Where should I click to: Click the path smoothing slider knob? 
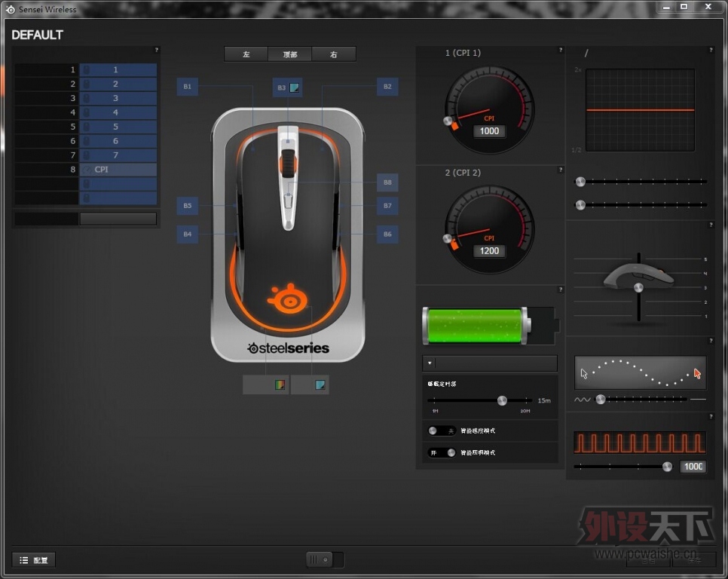coord(601,400)
